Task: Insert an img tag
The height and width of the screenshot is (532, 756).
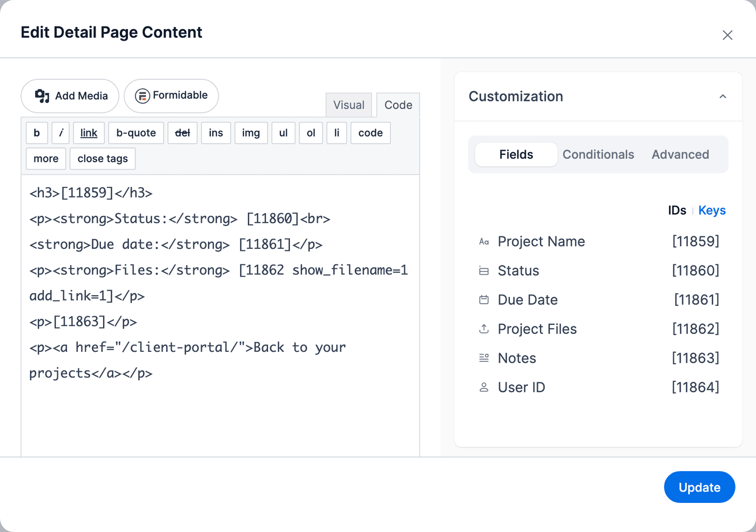Action: 251,133
